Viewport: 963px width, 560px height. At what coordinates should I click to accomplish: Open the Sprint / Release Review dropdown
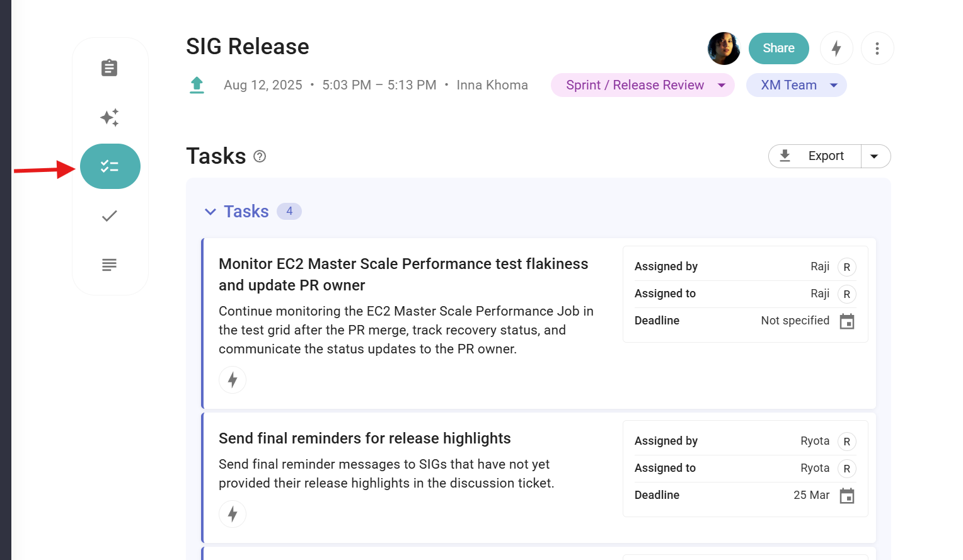tap(642, 85)
